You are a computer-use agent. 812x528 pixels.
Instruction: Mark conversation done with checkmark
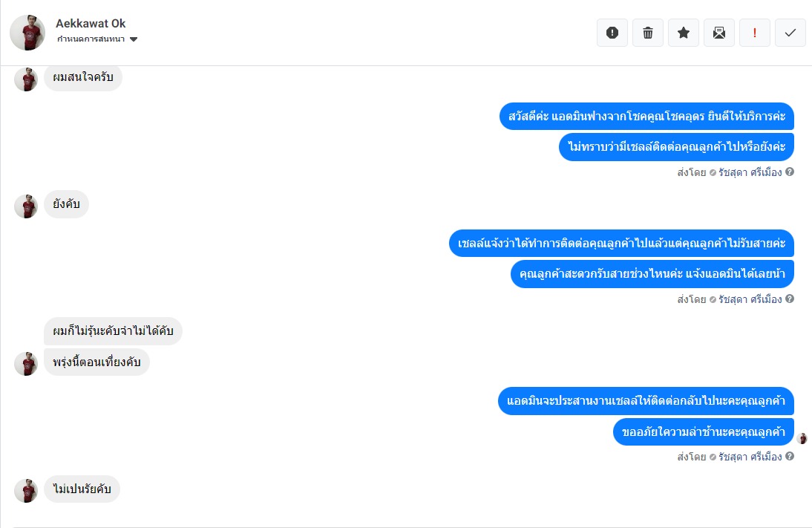tap(790, 33)
